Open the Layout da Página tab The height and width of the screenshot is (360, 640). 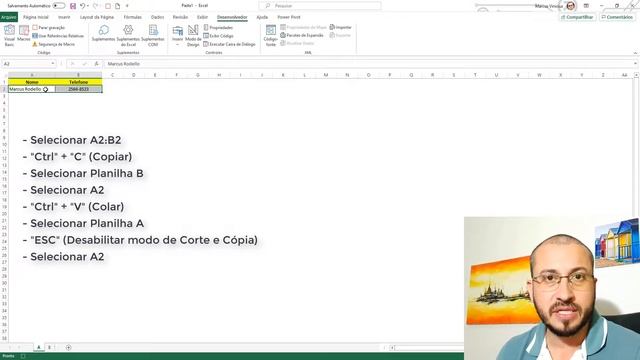coord(97,17)
